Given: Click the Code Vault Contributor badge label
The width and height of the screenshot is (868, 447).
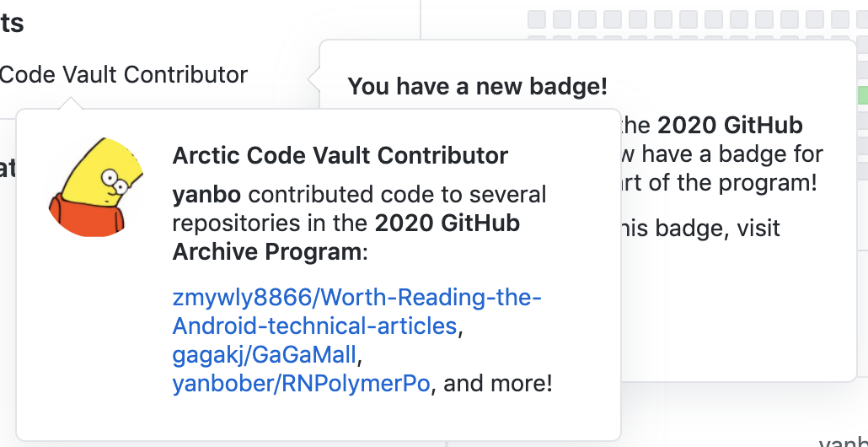Looking at the screenshot, I should 124,74.
